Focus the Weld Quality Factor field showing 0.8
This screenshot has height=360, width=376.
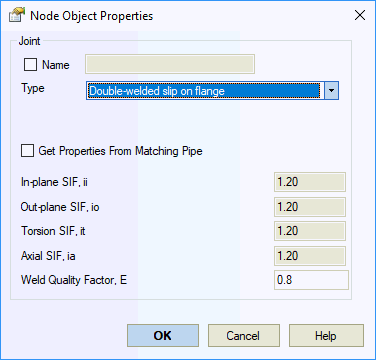(311, 280)
